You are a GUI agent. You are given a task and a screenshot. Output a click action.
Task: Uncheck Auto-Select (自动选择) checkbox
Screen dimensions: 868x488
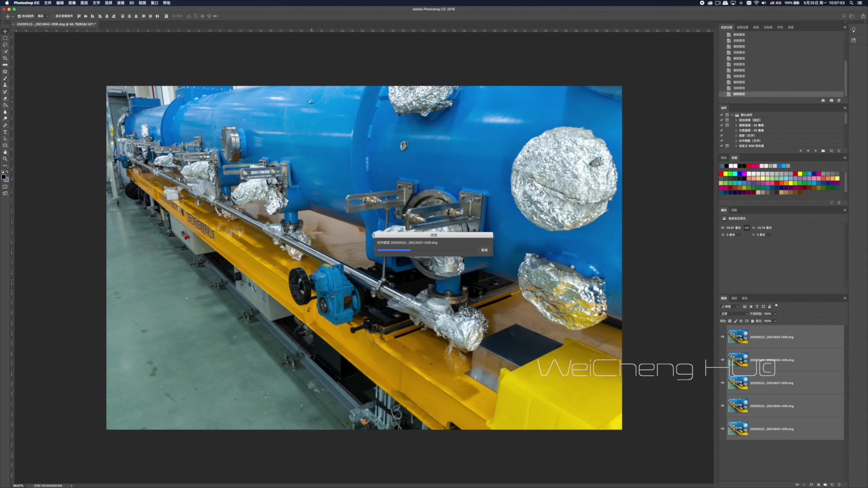click(19, 16)
